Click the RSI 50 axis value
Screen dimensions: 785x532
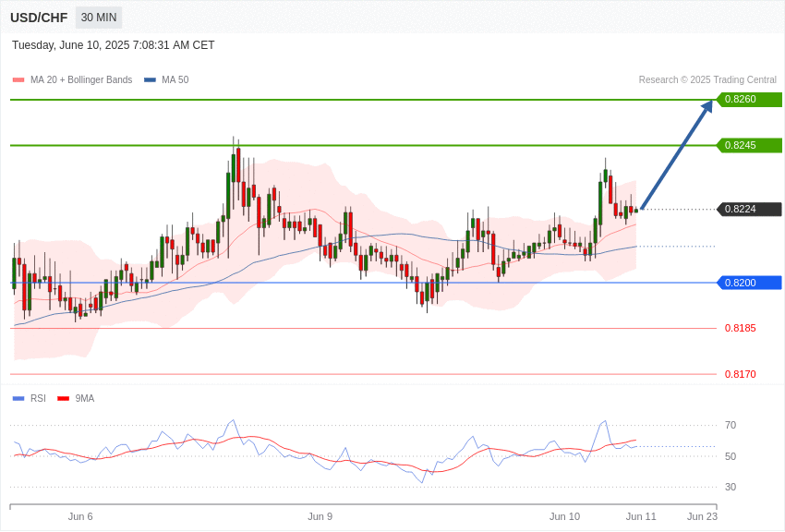click(x=731, y=456)
